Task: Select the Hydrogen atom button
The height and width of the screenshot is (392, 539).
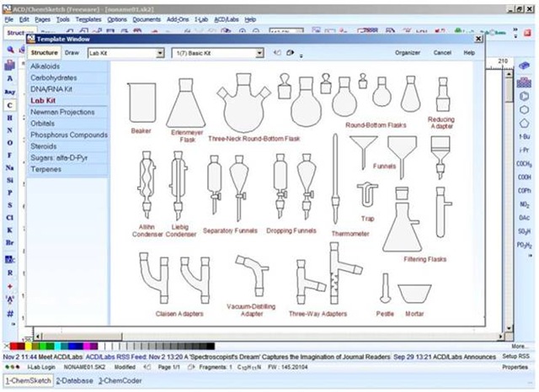Action: [x=9, y=118]
